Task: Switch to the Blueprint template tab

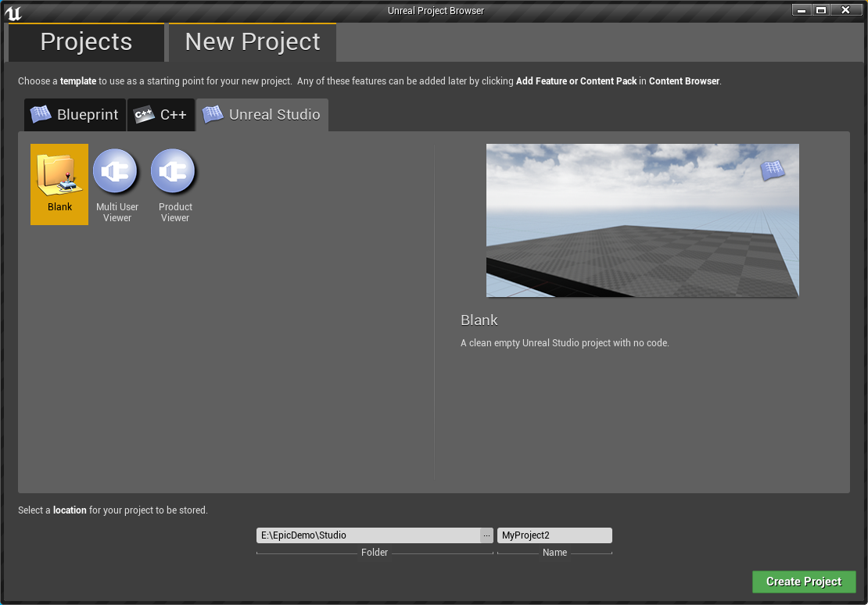Action: pos(75,115)
